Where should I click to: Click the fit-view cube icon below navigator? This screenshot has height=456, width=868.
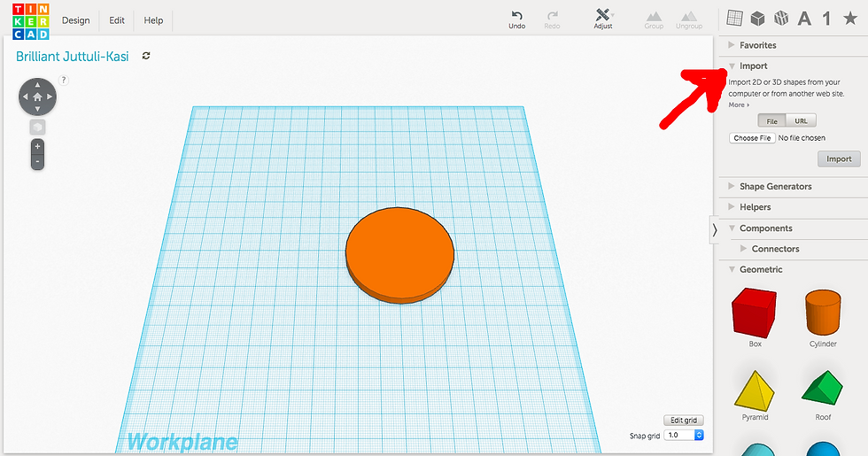click(x=37, y=128)
